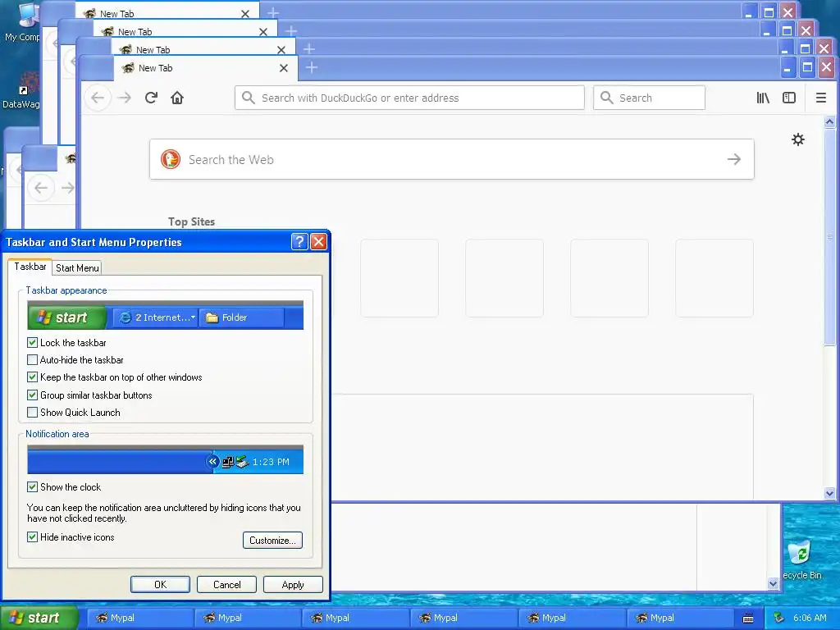Viewport: 840px width, 630px height.
Task: Click DuckDuckGo logo in web search box
Action: pyautogui.click(x=171, y=159)
